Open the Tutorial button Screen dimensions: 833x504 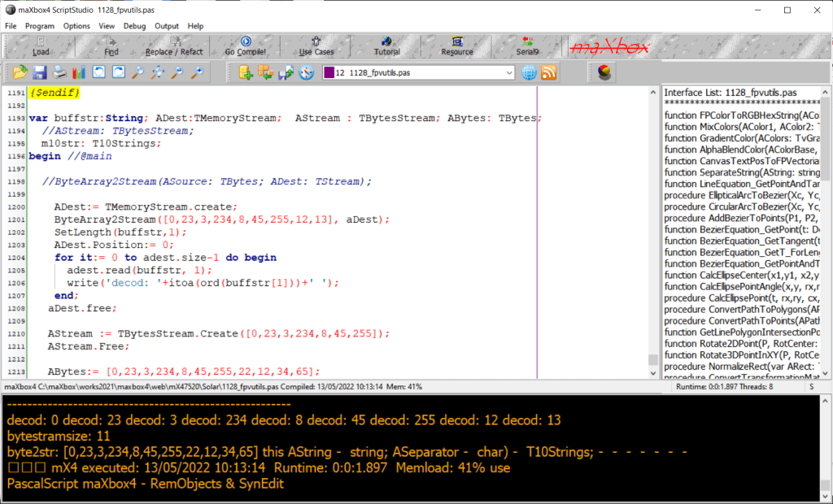tap(386, 46)
